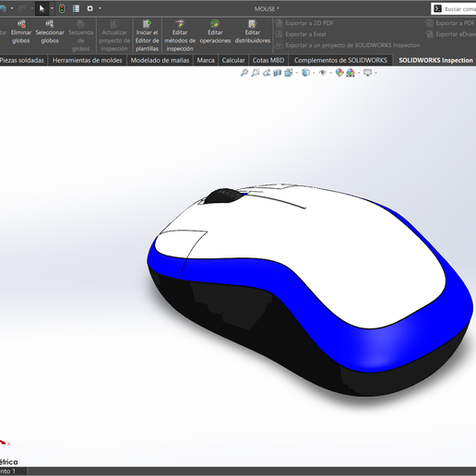Image resolution: width=476 pixels, height=476 pixels.
Task: Open the Modelado de mallas tab
Action: 160,60
